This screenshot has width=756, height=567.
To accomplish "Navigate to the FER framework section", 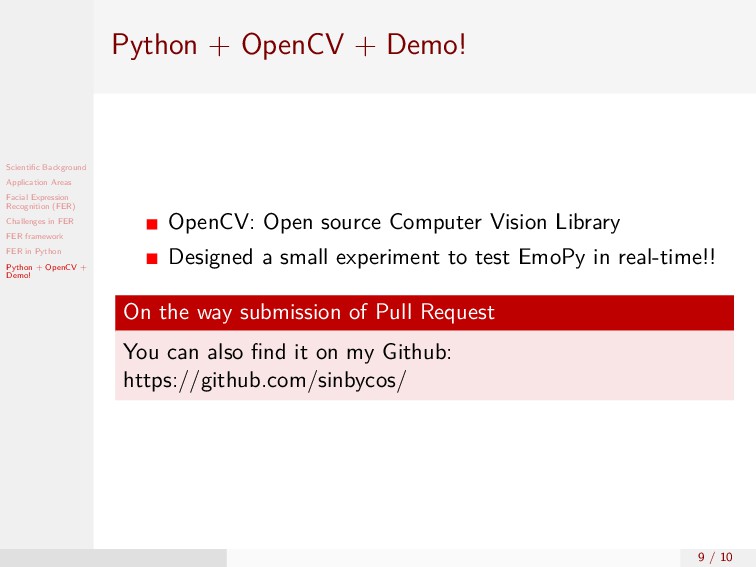I will coord(34,236).
